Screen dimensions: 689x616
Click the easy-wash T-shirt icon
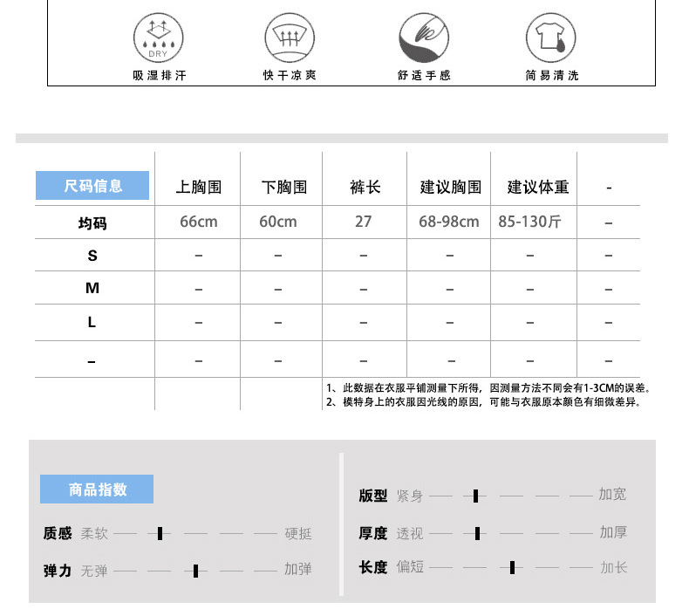click(551, 38)
